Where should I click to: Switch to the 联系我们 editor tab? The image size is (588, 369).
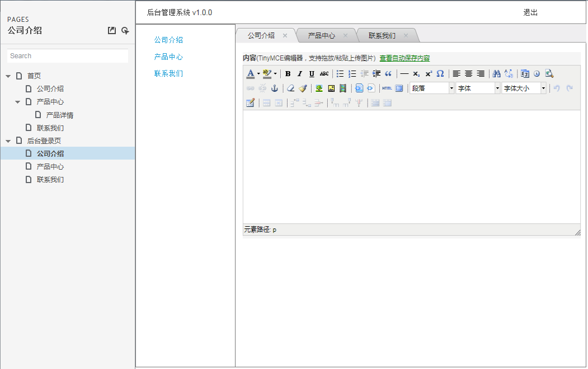pos(382,36)
